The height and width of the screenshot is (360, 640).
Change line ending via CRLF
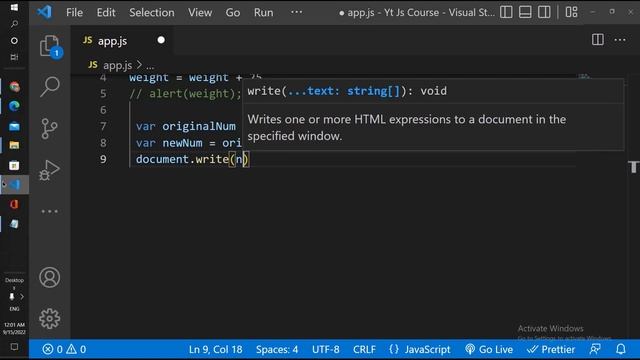click(x=364, y=349)
